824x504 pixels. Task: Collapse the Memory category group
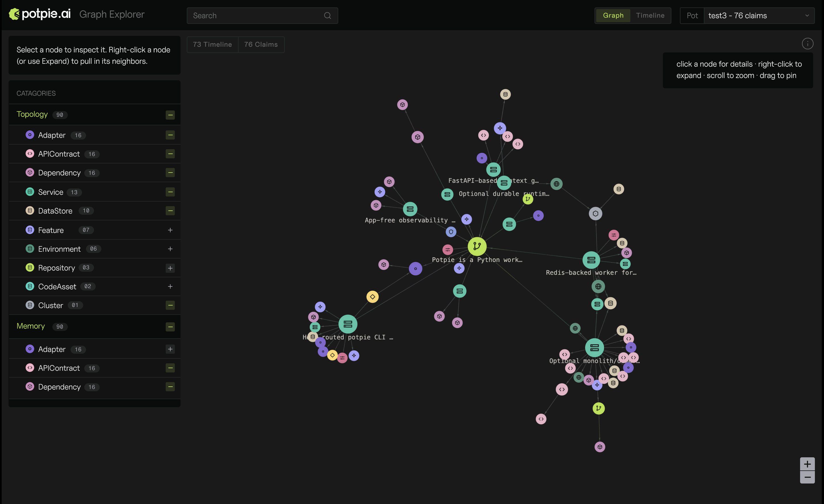(170, 327)
